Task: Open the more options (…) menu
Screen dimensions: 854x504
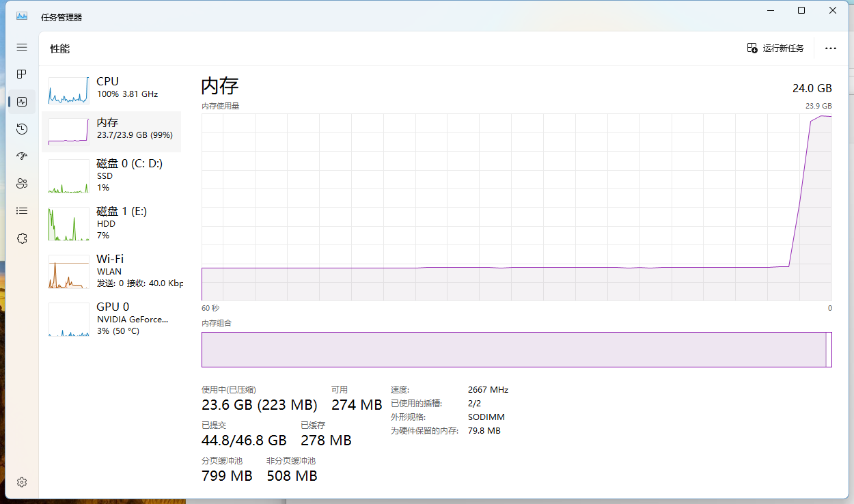Action: click(x=830, y=48)
